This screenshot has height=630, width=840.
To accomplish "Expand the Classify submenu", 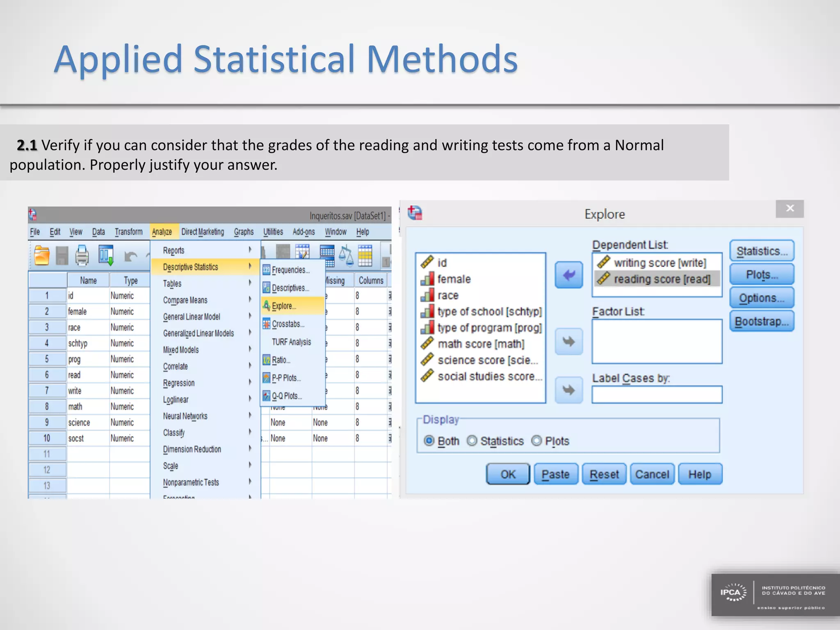I will click(x=205, y=433).
